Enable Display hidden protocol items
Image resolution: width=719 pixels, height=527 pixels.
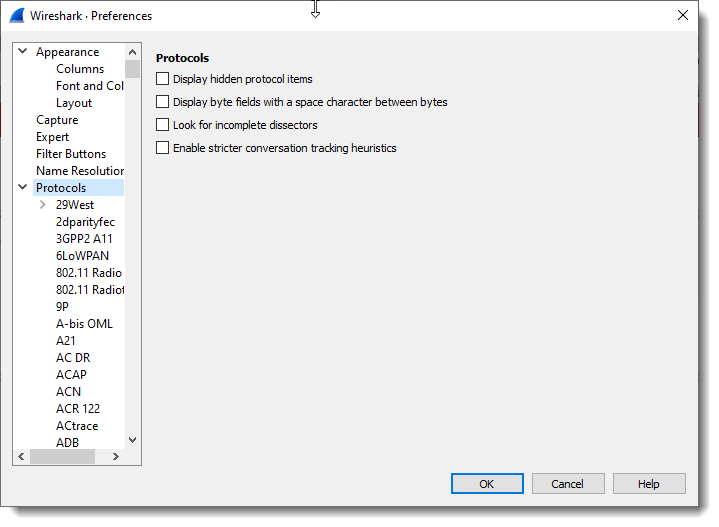(x=163, y=79)
